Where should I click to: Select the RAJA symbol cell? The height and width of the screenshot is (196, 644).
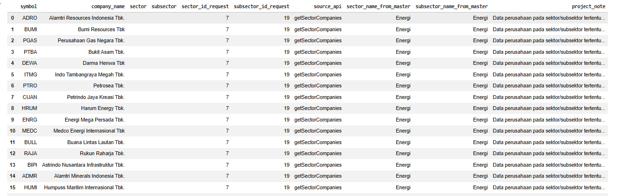click(x=31, y=153)
